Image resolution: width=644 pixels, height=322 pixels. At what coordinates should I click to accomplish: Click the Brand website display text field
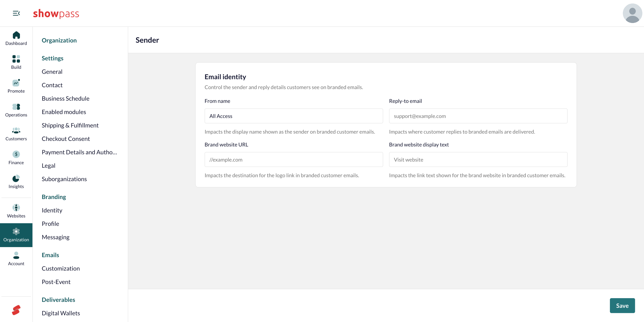(478, 160)
